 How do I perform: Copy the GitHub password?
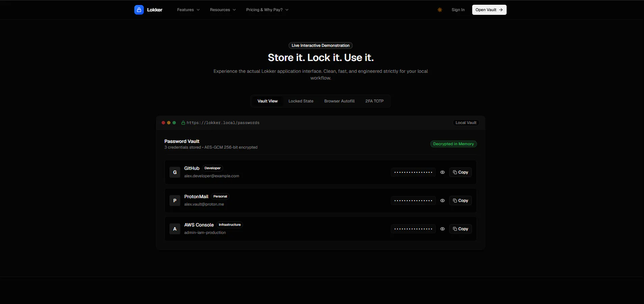460,172
